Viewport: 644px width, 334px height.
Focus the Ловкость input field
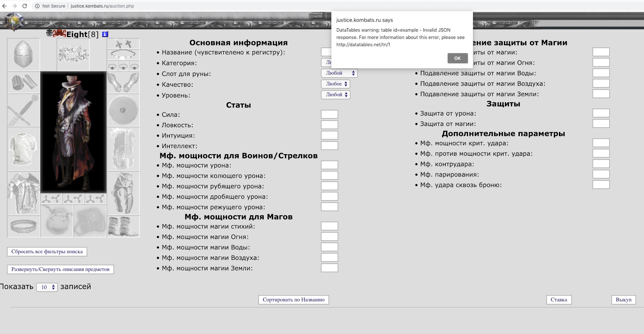point(329,125)
